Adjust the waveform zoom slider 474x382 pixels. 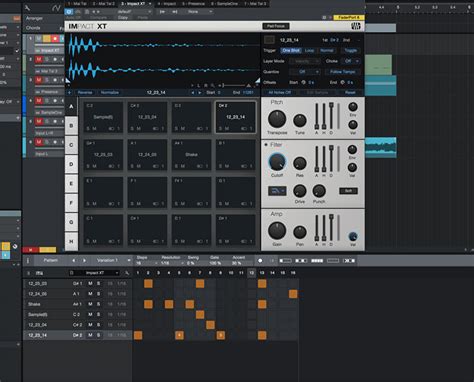point(235,86)
